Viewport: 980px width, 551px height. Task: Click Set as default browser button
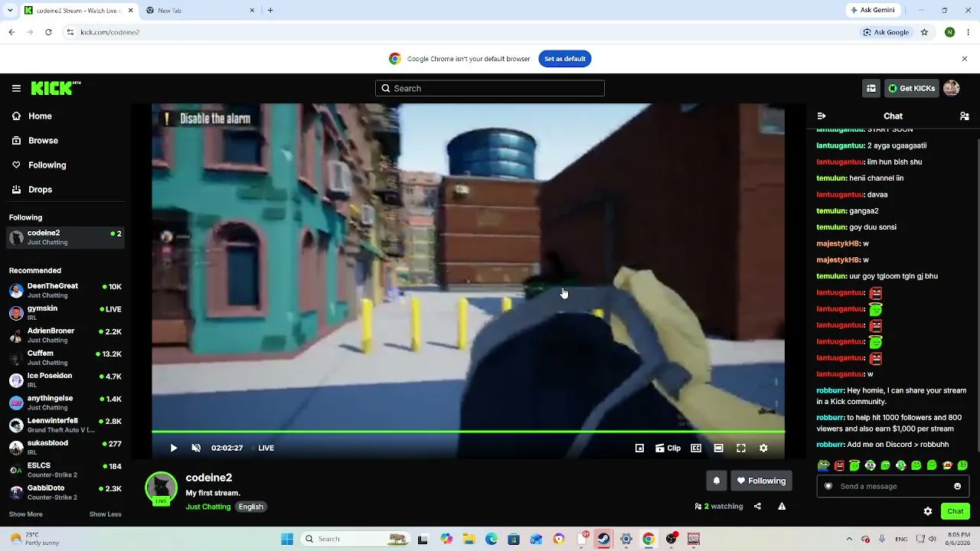(x=565, y=59)
